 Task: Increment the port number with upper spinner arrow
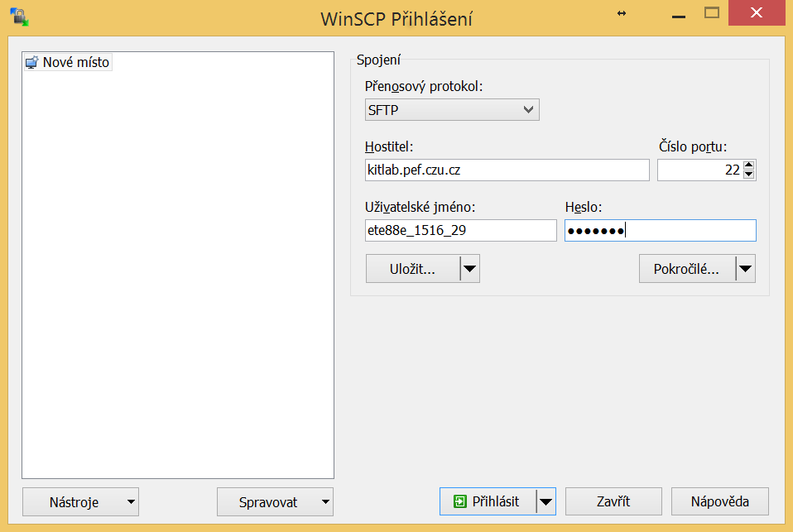749,165
